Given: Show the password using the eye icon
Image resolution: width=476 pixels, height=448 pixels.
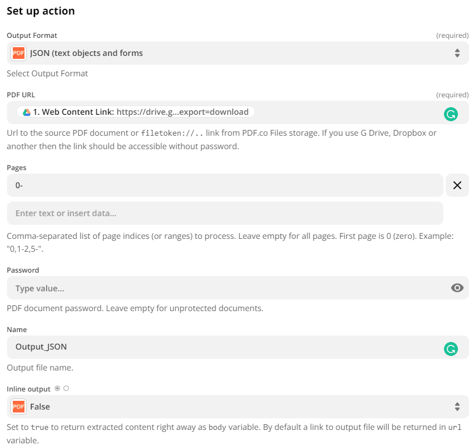Looking at the screenshot, I should [457, 288].
